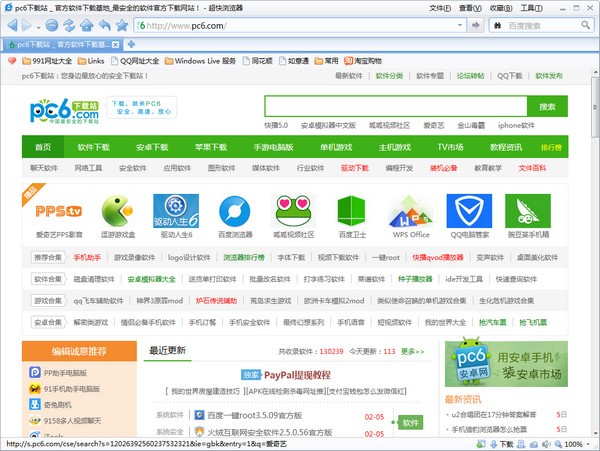
Task: Open the zoom 100% dropdown
Action: click(x=588, y=444)
